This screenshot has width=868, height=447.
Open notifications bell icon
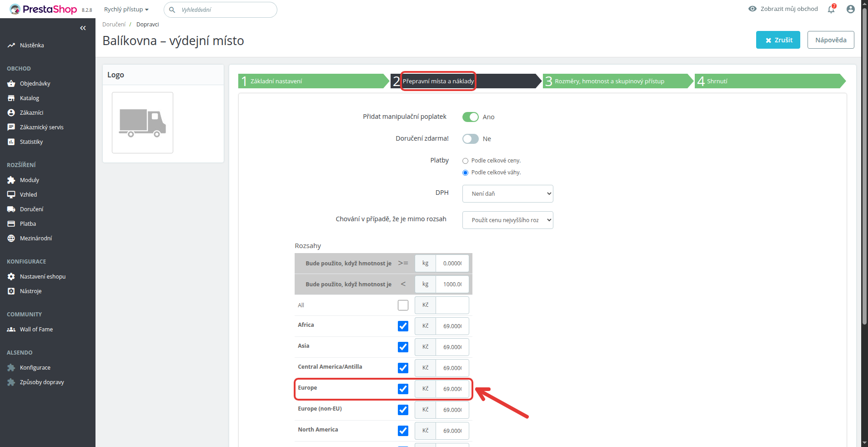point(831,9)
